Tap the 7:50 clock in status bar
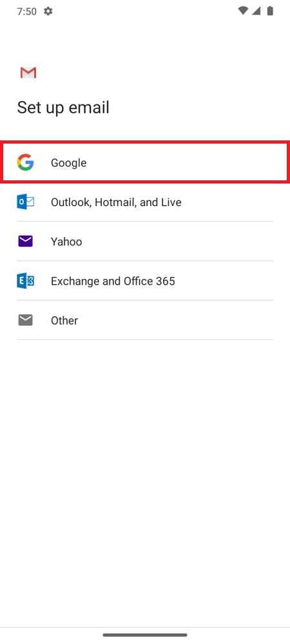Image resolution: width=290 pixels, height=644 pixels. coord(26,12)
